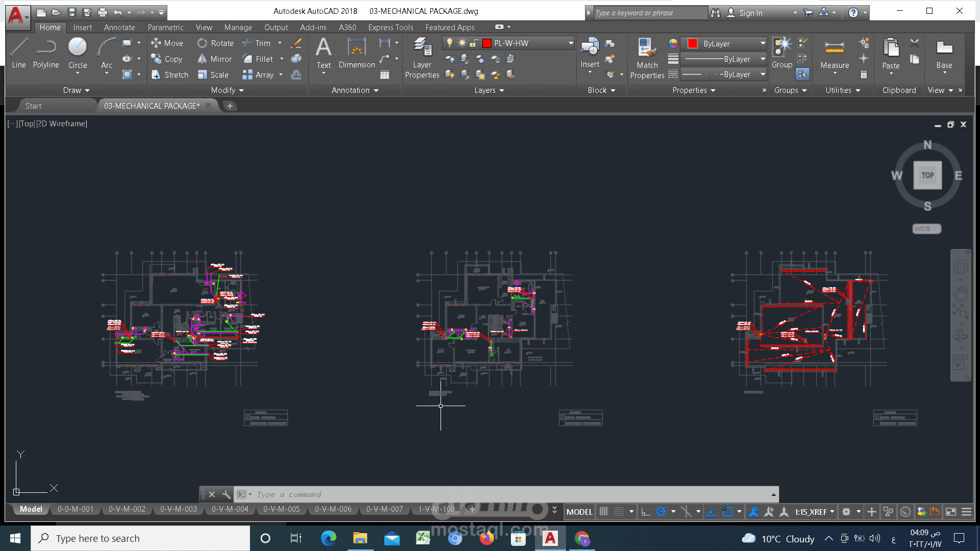Viewport: 980px width, 551px height.
Task: Click the Copy tool in Modify panel
Action: pos(167,59)
